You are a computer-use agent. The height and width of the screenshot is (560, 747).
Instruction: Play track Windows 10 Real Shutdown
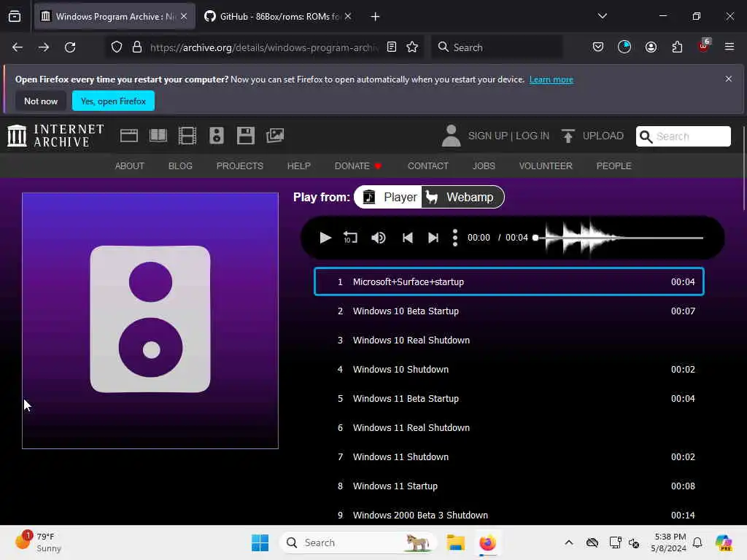tap(508, 340)
